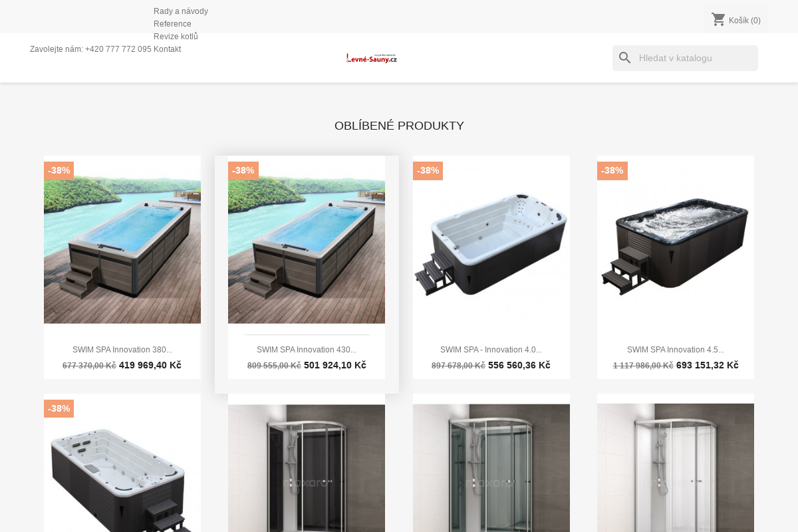
Task: Go to the Kontakt page
Action: 167,49
